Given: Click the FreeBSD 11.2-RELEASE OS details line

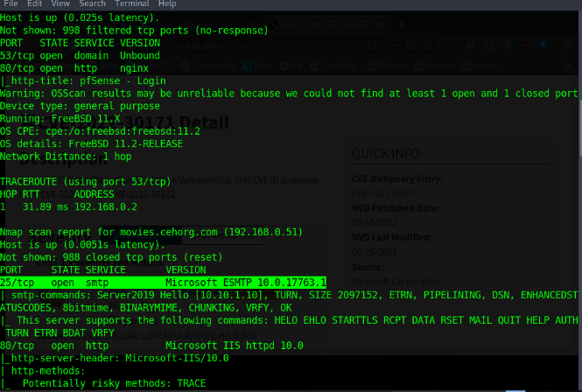Looking at the screenshot, I should tap(101, 143).
